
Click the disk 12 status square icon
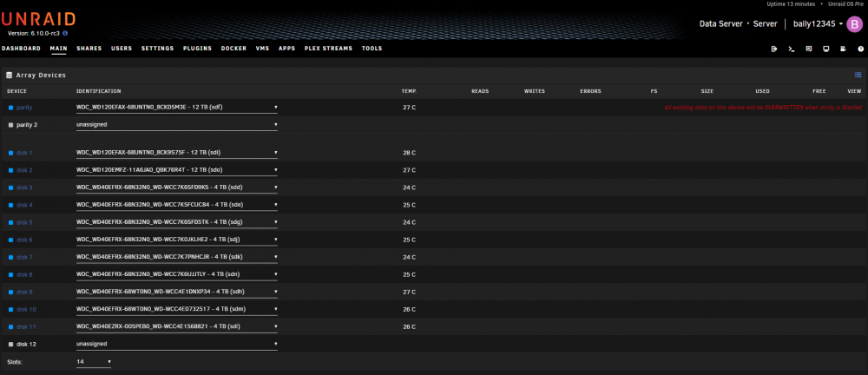10,344
